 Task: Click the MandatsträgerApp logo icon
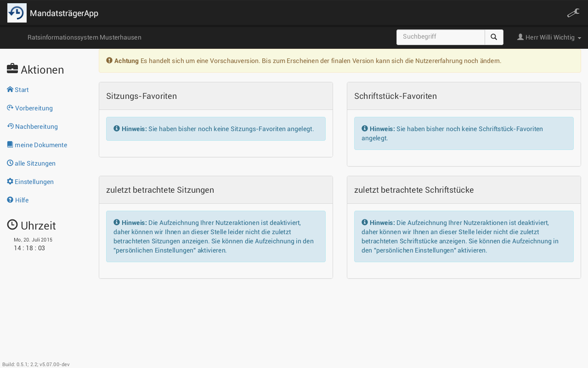pyautogui.click(x=17, y=13)
